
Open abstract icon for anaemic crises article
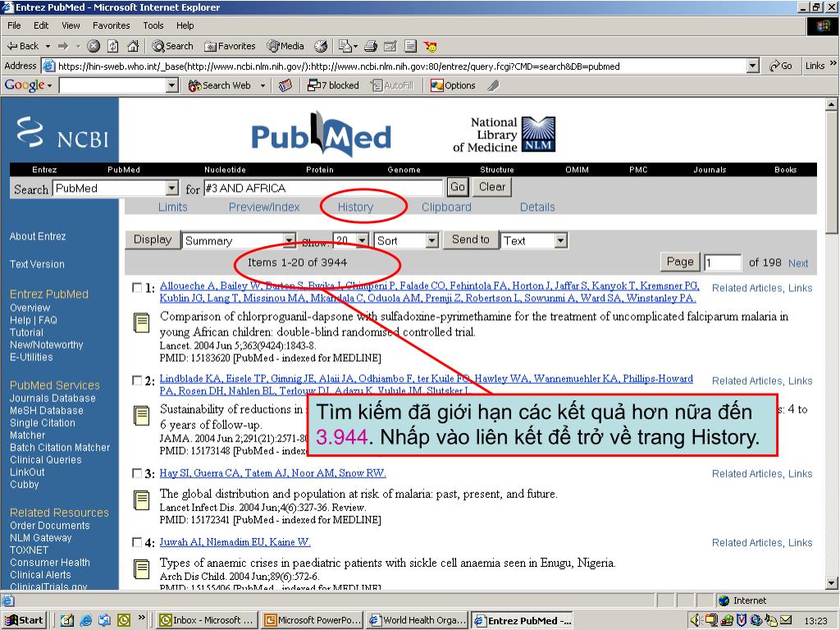tap(141, 569)
